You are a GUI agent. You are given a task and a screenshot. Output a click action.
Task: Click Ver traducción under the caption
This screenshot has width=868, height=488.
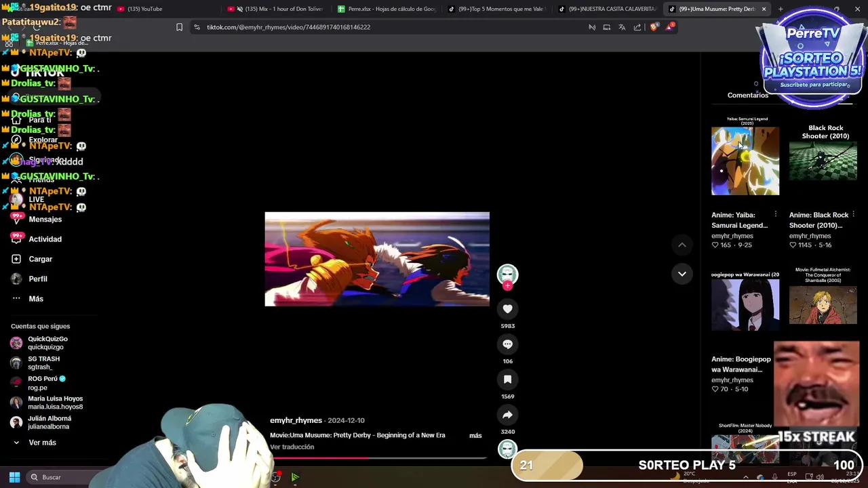[x=292, y=447]
